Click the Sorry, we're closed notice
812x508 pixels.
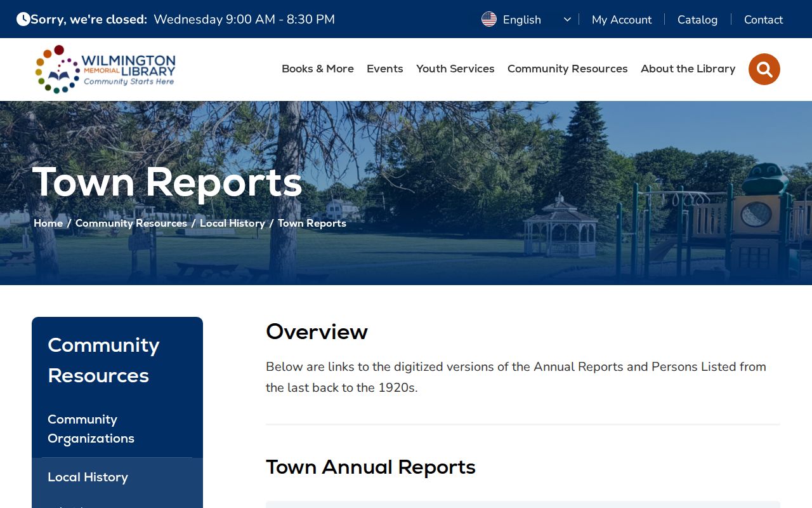coord(89,19)
